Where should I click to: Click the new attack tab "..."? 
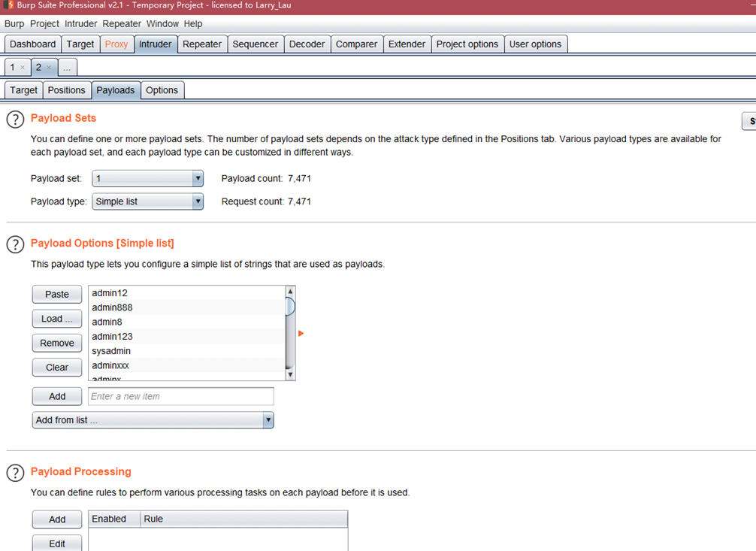[x=67, y=68]
